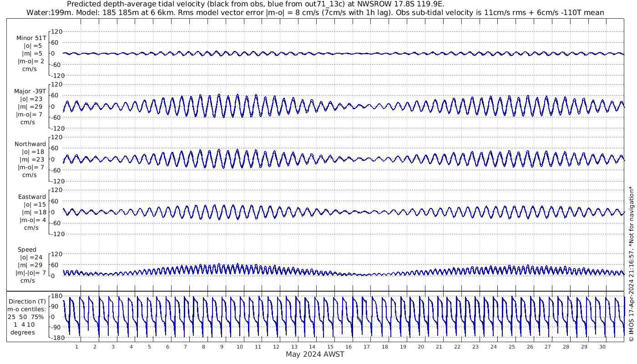Select the "Eastward" panel label
The image size is (637, 364).
click(x=32, y=197)
